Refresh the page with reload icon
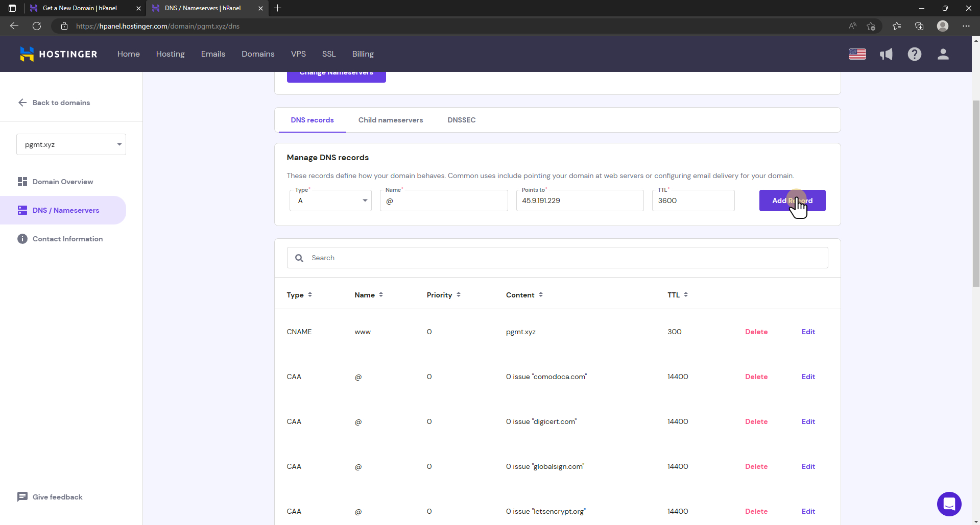This screenshot has height=525, width=980. coord(37,26)
